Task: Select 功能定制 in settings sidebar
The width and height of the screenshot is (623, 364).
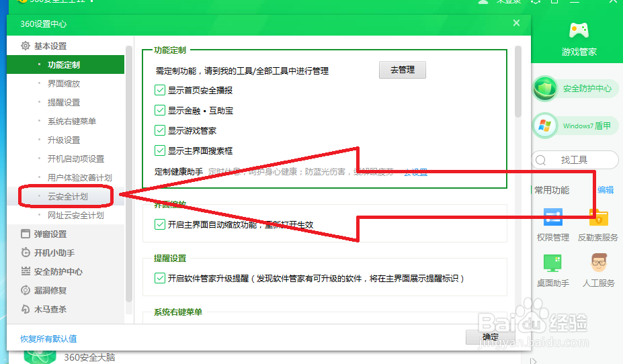Action: pyautogui.click(x=66, y=64)
